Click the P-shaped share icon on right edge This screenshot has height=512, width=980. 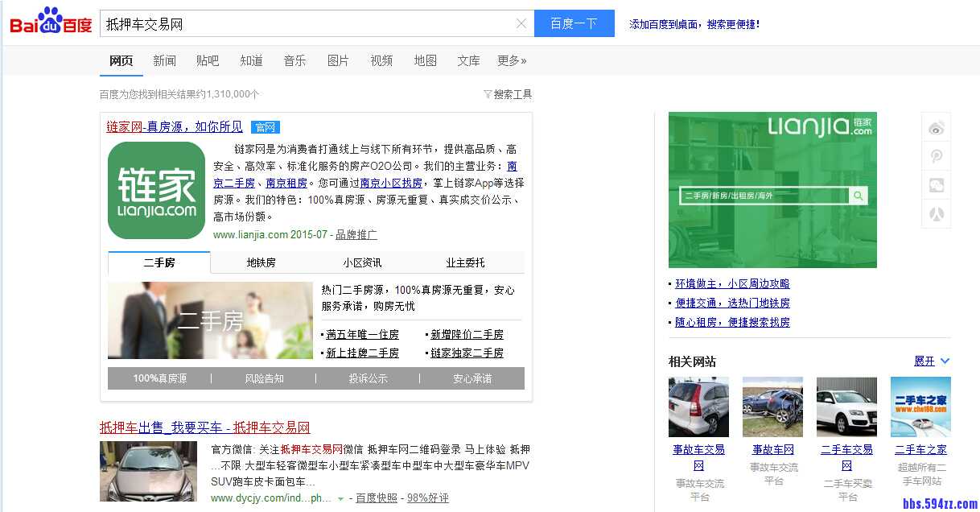[936, 156]
